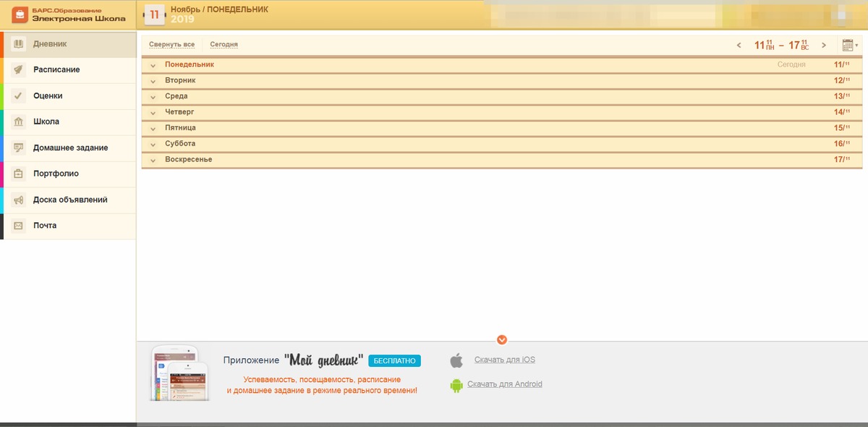The image size is (868, 427).
Task: Click the Apple iOS logo icon
Action: pyautogui.click(x=456, y=360)
